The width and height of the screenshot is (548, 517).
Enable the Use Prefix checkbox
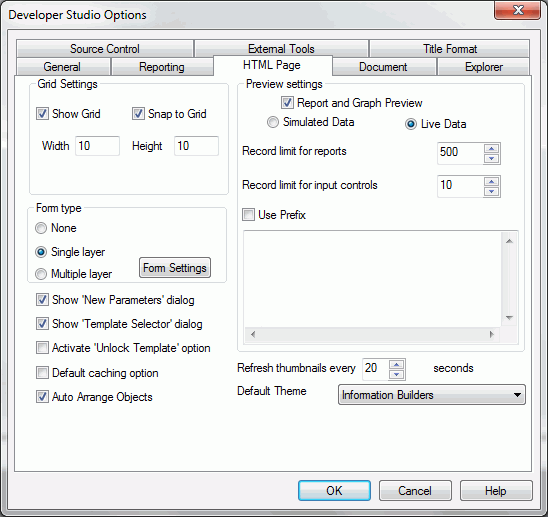tap(248, 214)
